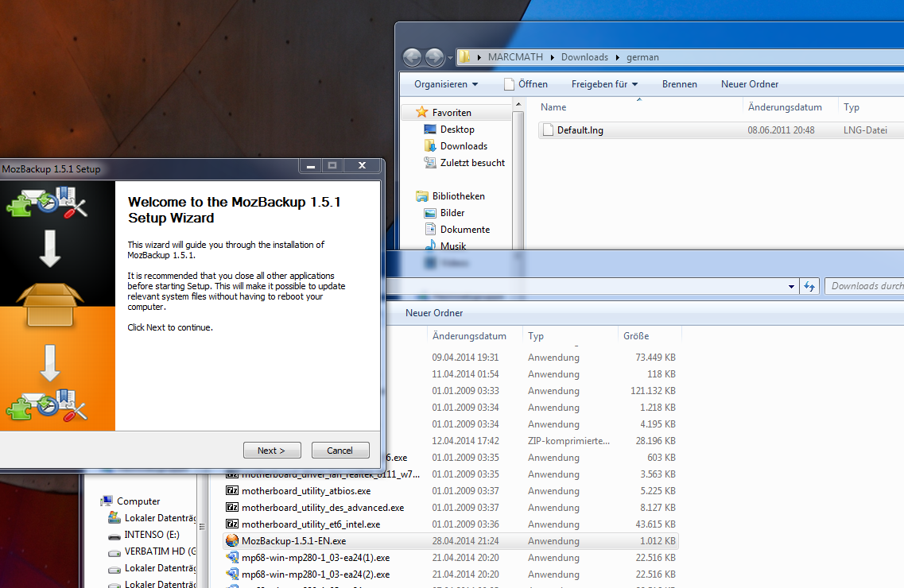Image resolution: width=904 pixels, height=588 pixels.
Task: Select Downloads breadcrumb in address bar
Action: pyautogui.click(x=584, y=57)
